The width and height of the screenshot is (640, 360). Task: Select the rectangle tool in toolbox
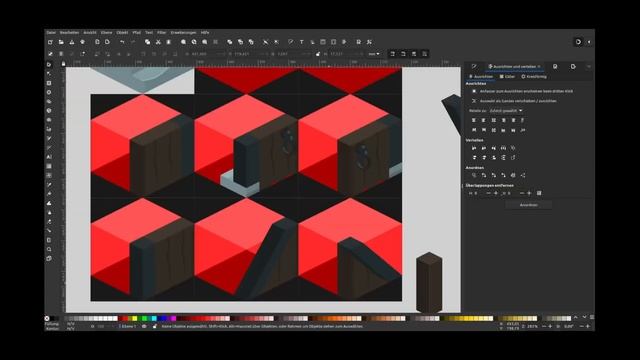click(49, 83)
